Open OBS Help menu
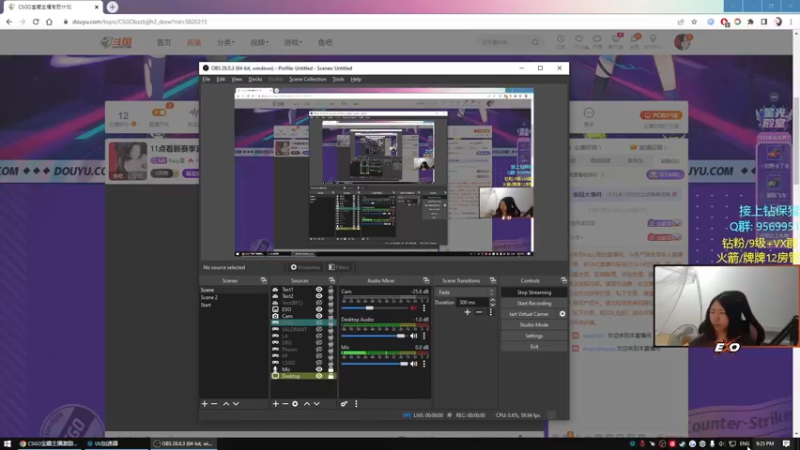 (x=356, y=79)
